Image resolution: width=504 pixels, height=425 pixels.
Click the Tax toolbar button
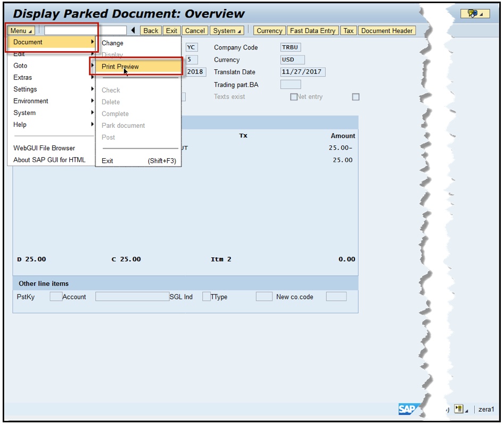[x=349, y=30]
